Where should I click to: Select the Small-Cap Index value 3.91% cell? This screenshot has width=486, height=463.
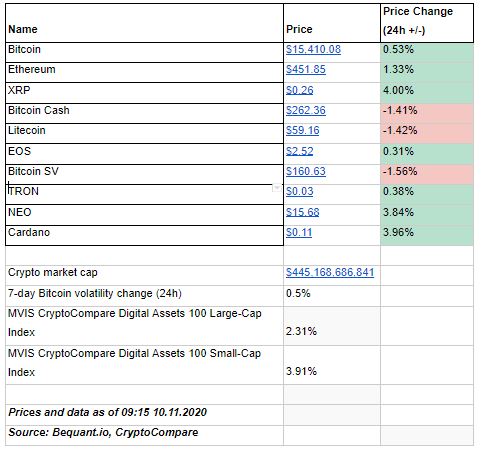tap(332, 365)
